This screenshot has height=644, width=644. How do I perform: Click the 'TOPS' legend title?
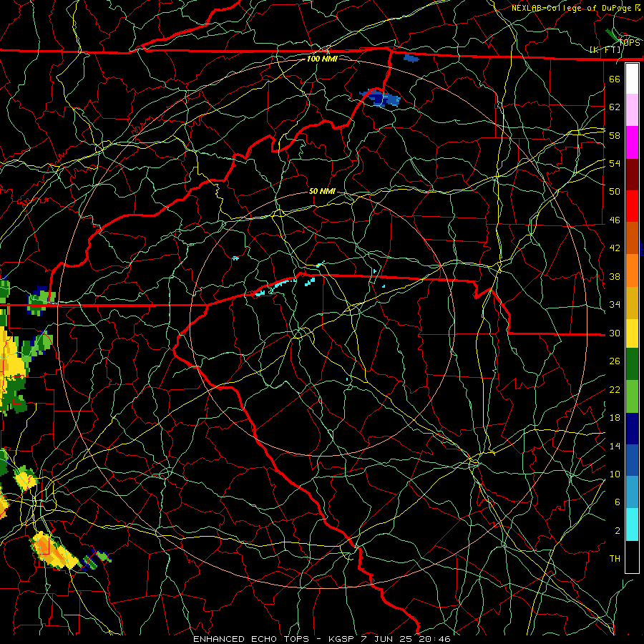pos(629,43)
